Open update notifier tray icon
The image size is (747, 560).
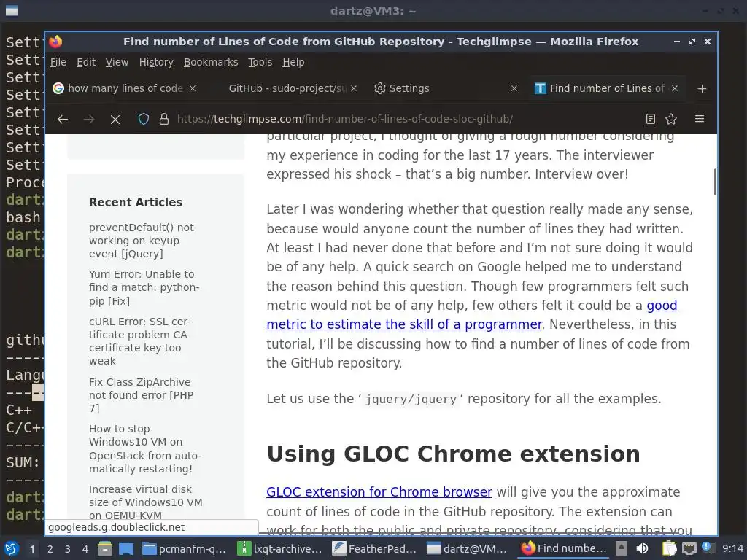707,548
